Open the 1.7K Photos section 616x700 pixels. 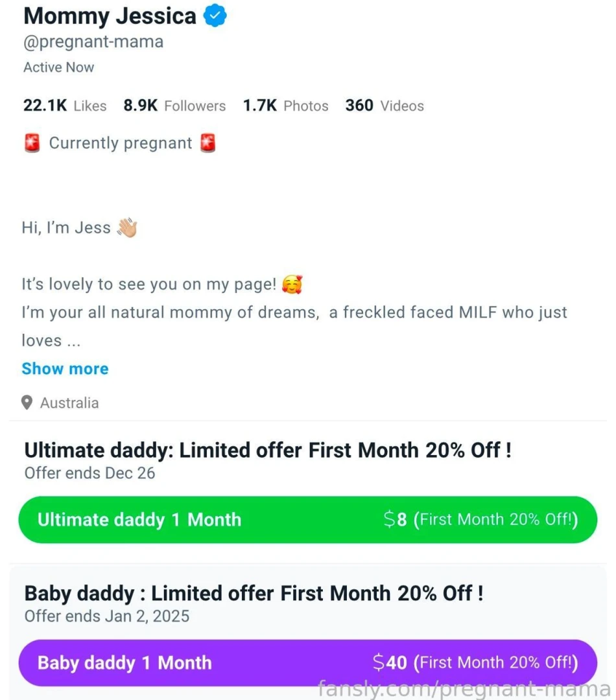point(285,105)
